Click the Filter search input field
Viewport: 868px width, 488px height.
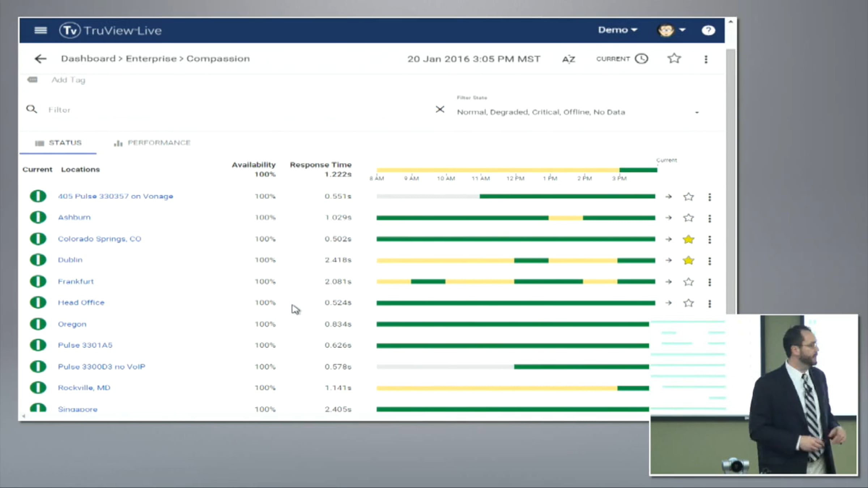tap(217, 110)
